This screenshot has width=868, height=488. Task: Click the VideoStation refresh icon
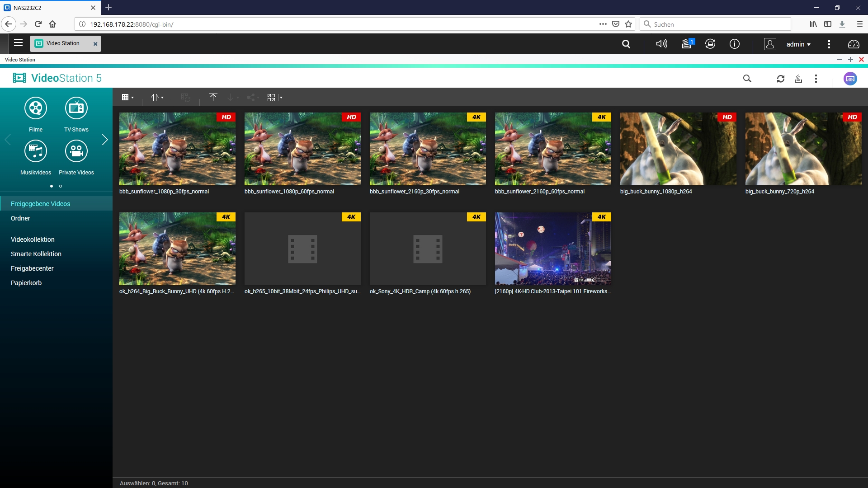click(x=780, y=79)
